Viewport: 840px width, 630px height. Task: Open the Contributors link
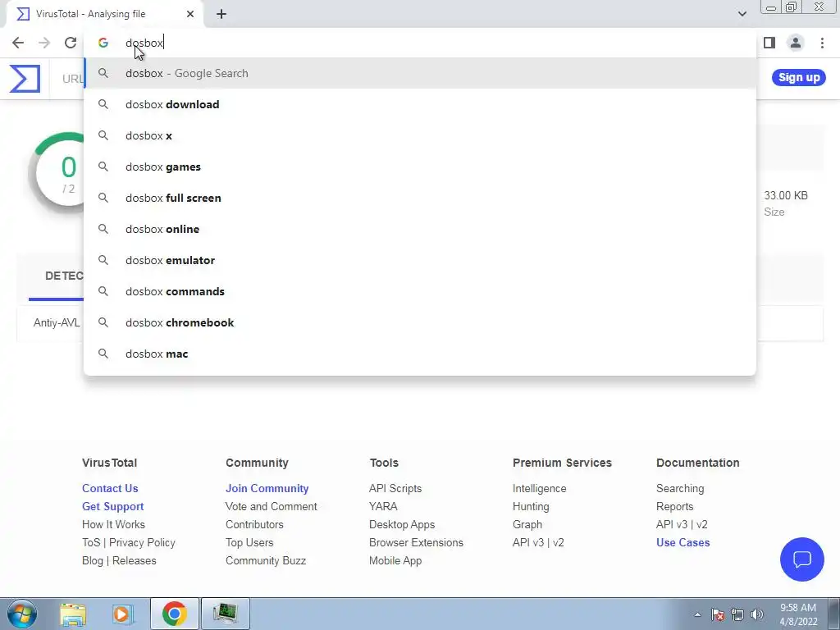(254, 524)
